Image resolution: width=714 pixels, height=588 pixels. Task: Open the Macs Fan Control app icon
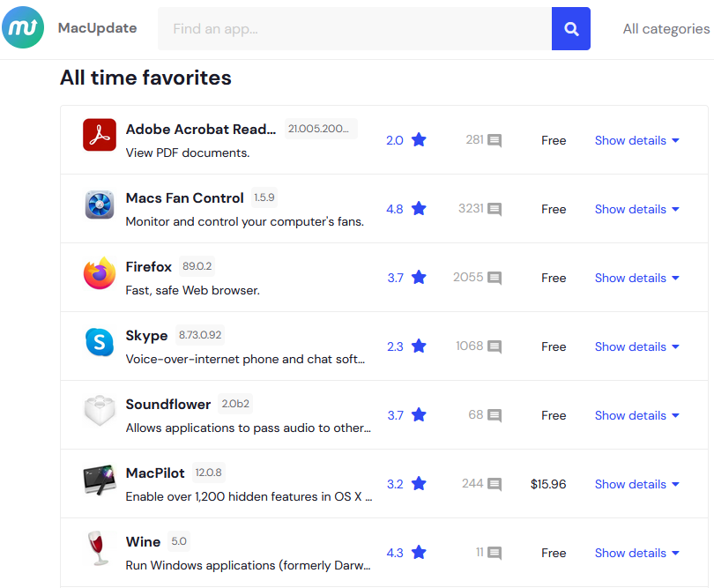tap(100, 204)
